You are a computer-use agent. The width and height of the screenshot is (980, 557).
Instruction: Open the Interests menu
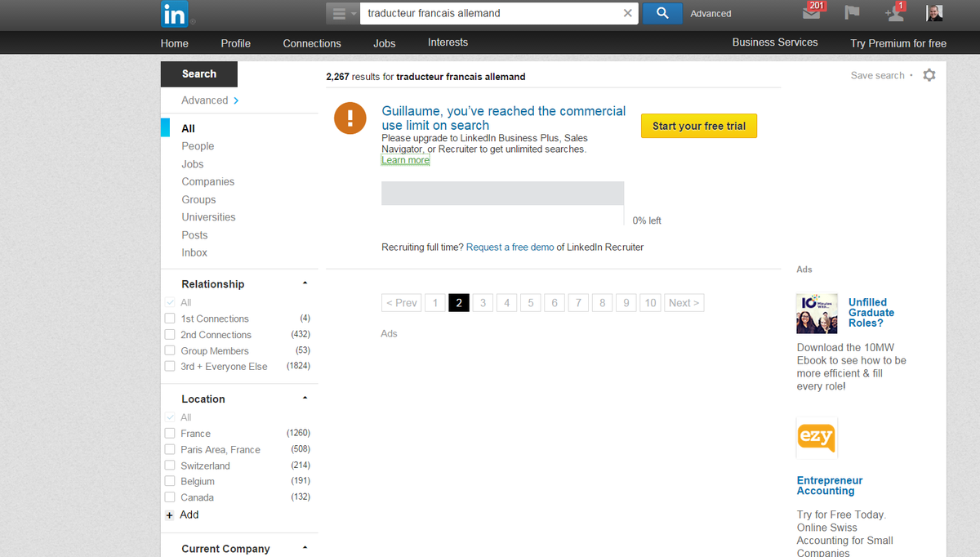448,42
